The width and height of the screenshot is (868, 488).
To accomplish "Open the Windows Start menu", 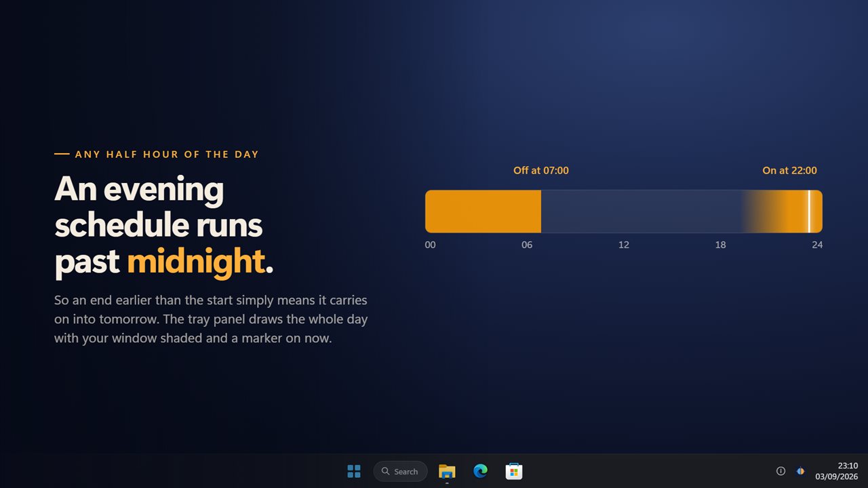I will (354, 471).
